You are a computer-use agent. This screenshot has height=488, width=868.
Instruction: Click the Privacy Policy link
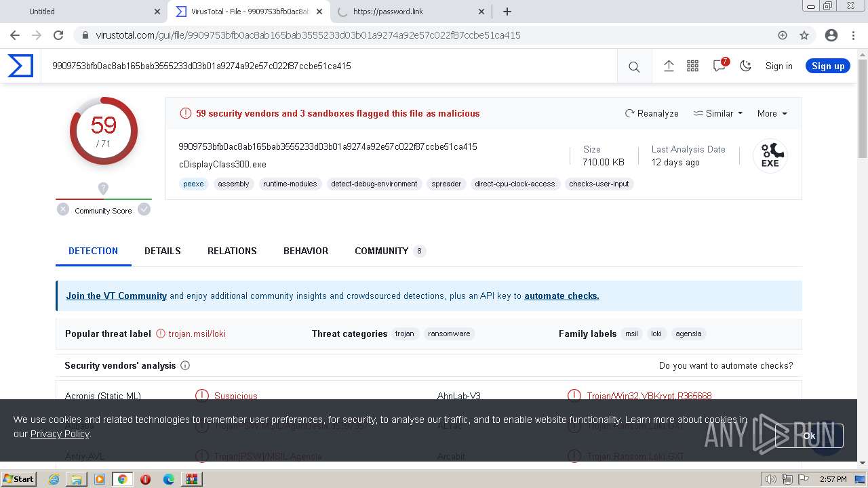click(x=60, y=434)
